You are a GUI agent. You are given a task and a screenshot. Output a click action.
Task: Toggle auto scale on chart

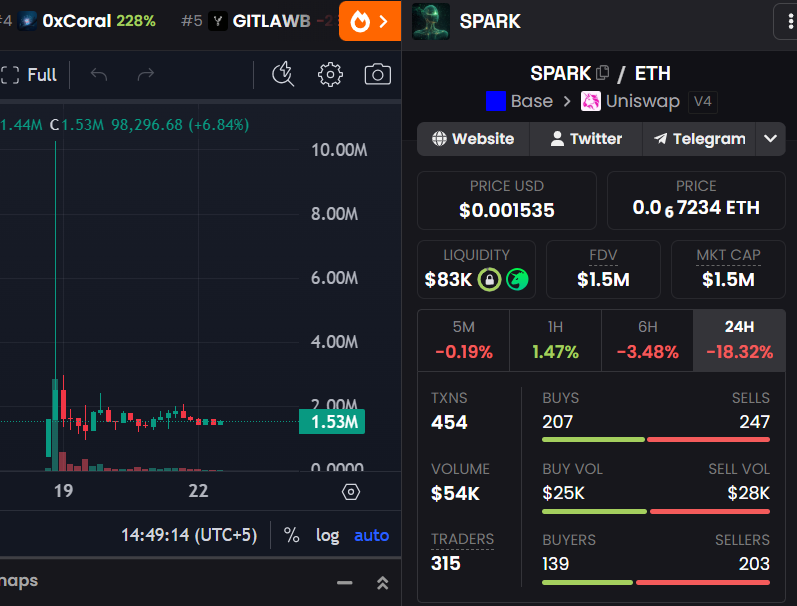372,535
